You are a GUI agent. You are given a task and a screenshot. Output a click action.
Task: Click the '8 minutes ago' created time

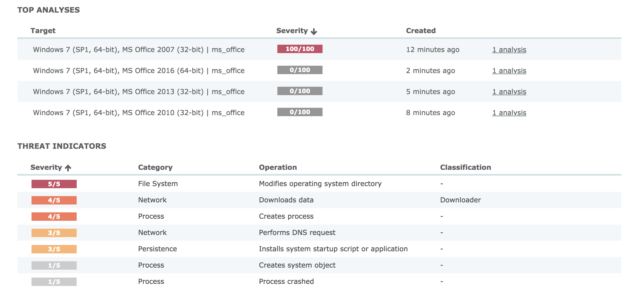[430, 113]
